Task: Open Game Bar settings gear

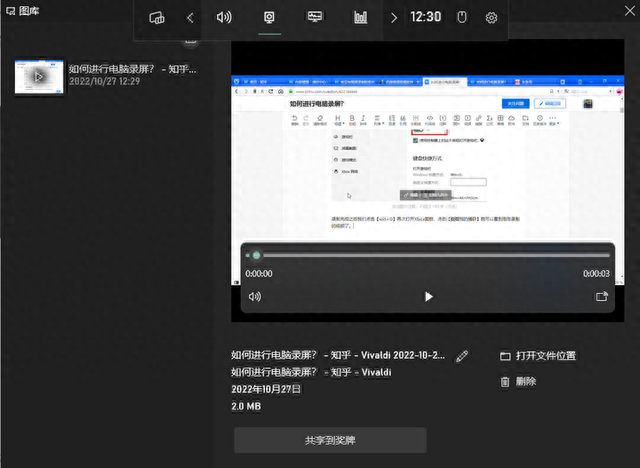Action: 491,18
